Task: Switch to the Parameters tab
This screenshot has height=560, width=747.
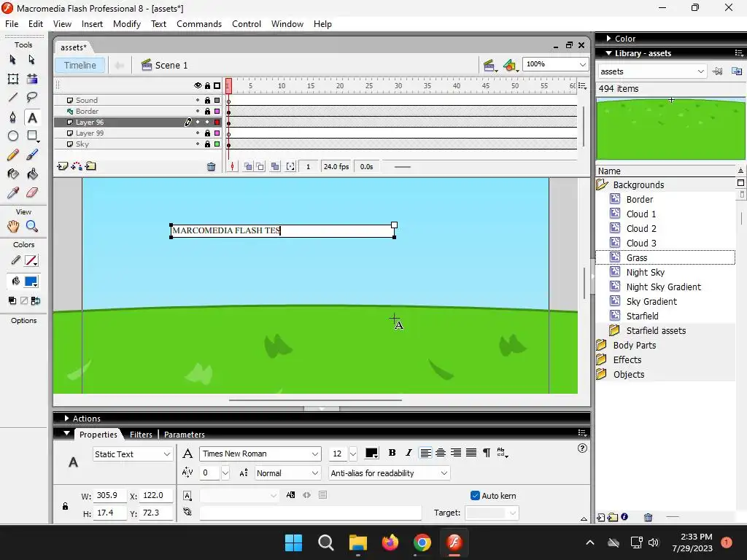Action: [x=185, y=435]
